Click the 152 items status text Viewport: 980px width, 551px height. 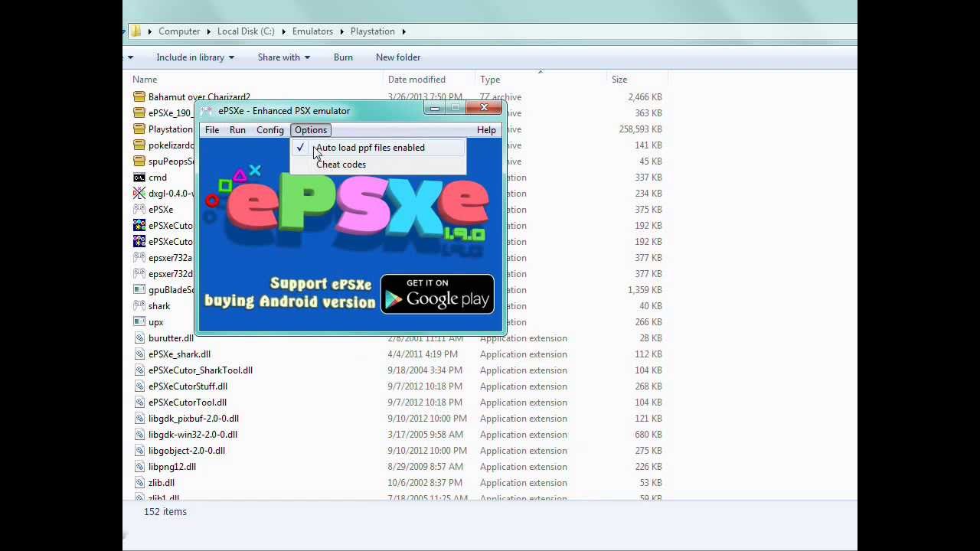click(165, 511)
